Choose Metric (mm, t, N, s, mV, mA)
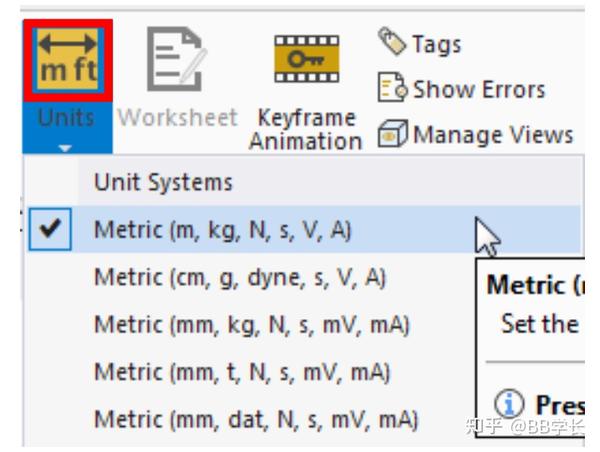 click(242, 372)
